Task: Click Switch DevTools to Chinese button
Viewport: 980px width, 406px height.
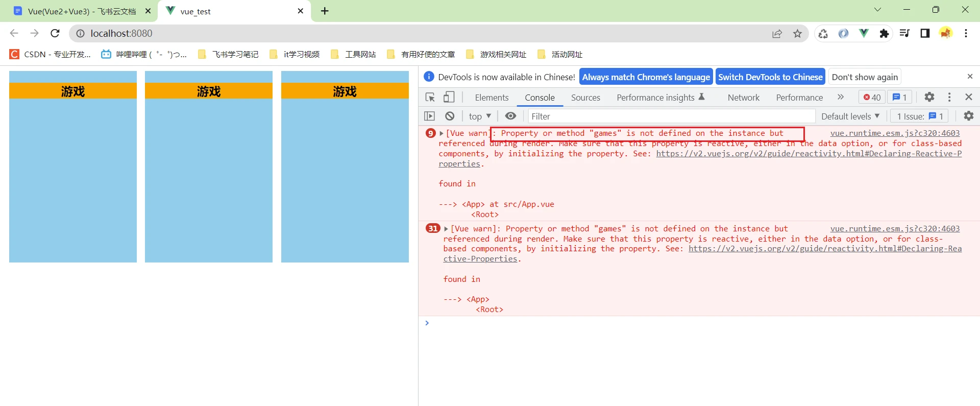Action: coord(770,77)
